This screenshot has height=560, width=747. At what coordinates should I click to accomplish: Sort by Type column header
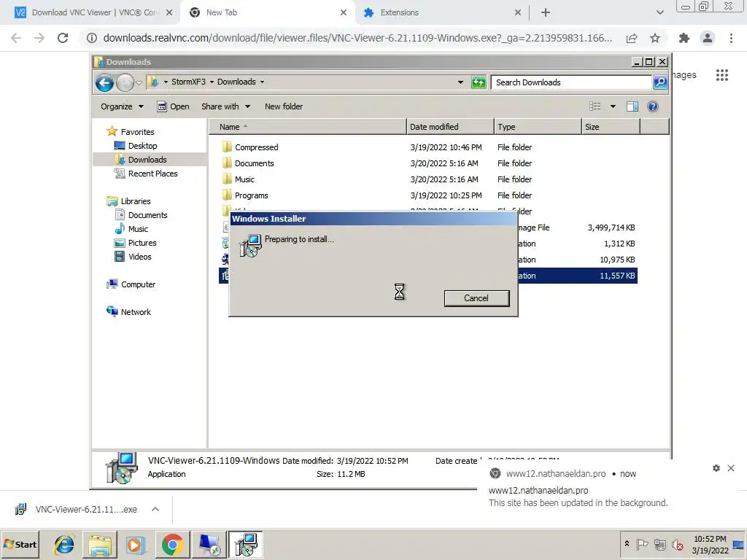click(x=538, y=127)
